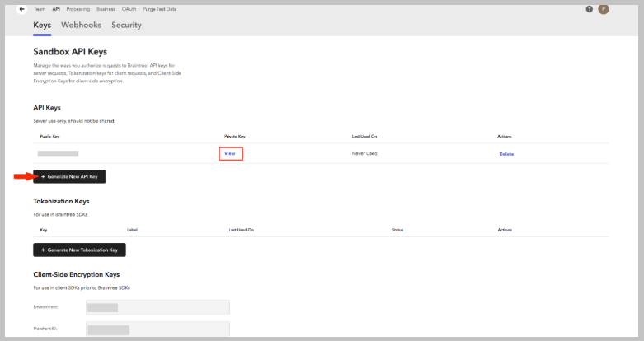Open the OAuth menu item
The image size is (644, 341).
coord(129,9)
